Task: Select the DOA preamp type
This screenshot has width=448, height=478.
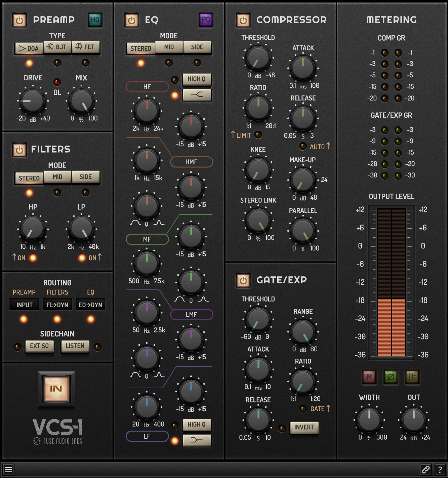Action: point(29,48)
